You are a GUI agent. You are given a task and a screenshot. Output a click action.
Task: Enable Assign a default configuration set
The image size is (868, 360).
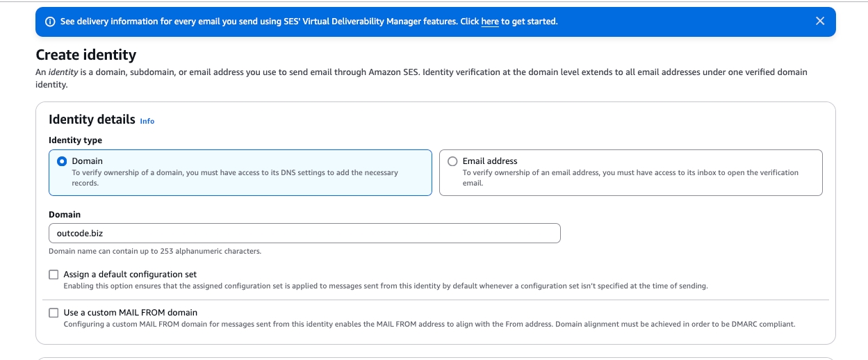54,275
